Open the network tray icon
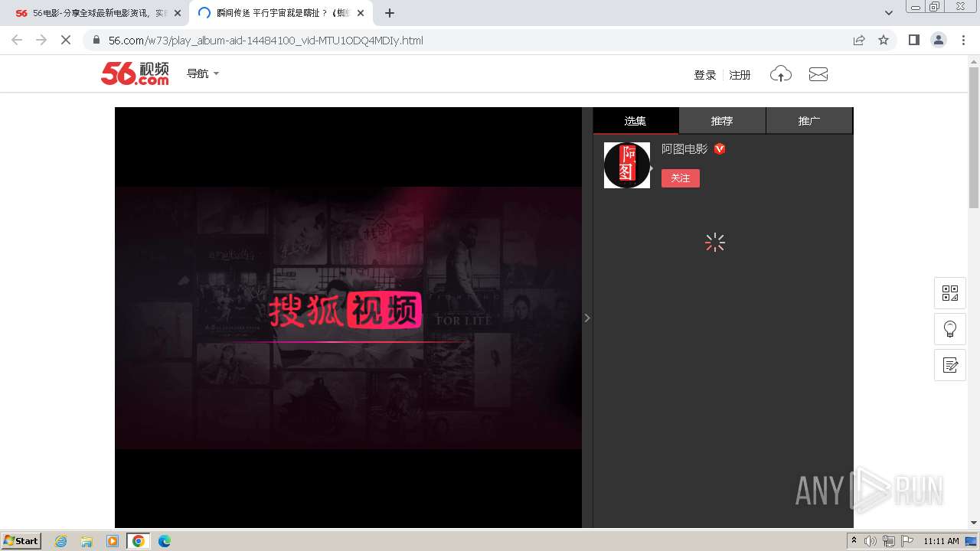 pyautogui.click(x=889, y=541)
